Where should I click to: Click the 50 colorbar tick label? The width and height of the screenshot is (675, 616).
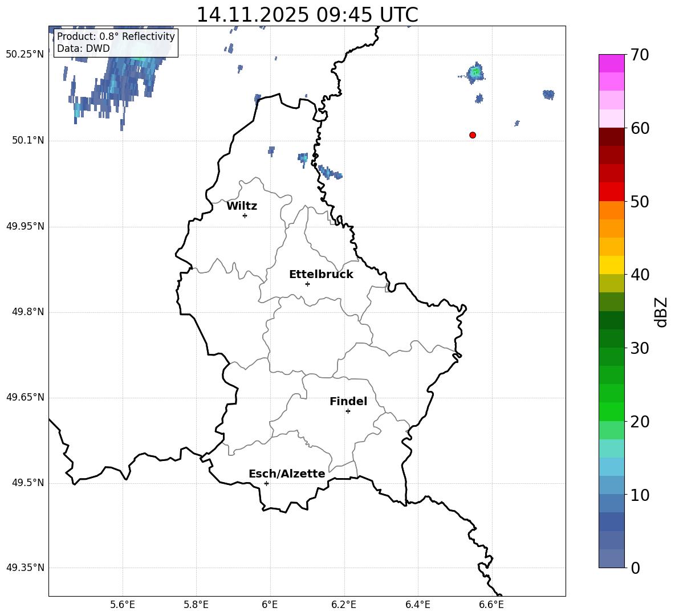point(639,202)
